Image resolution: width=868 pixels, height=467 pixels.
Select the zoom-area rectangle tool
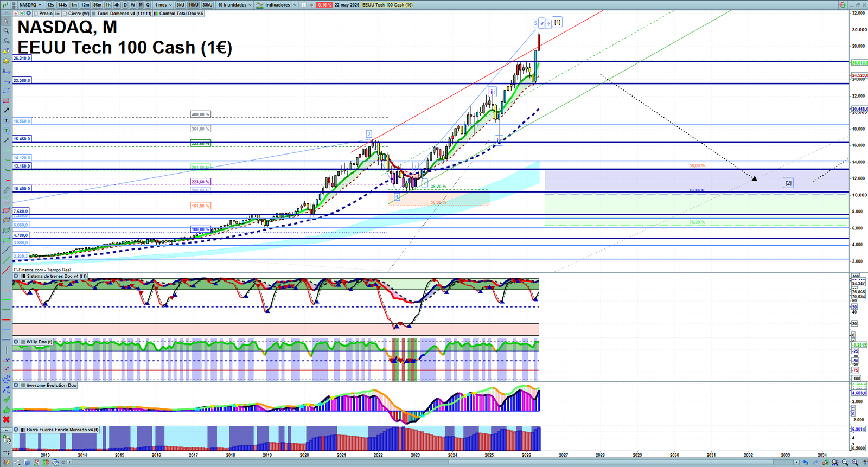(x=6, y=41)
